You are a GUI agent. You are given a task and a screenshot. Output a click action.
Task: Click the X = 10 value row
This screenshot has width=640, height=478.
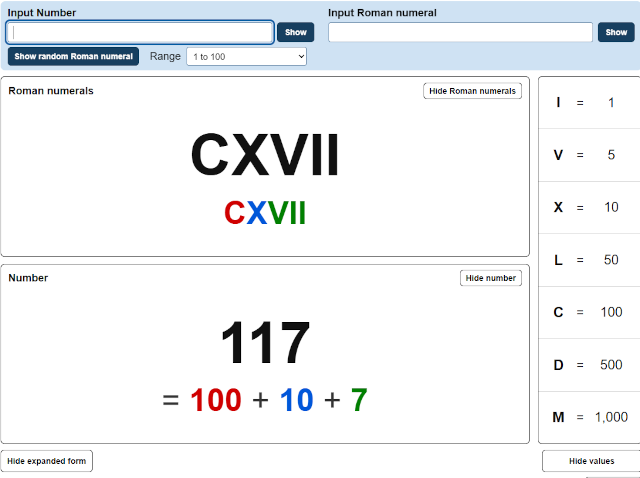(x=589, y=207)
